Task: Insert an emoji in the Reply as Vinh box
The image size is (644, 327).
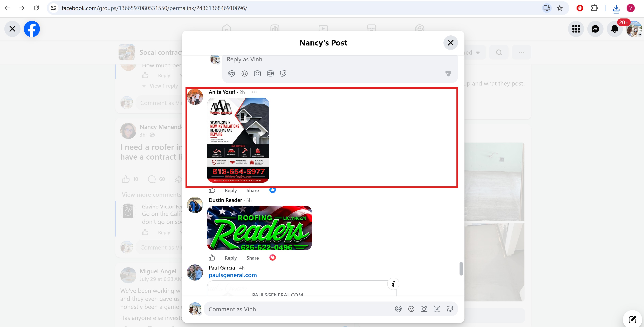Action: (x=244, y=73)
